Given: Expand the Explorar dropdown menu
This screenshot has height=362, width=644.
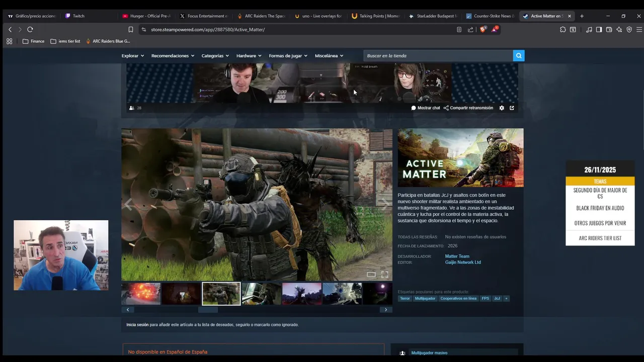Looking at the screenshot, I should click(133, 56).
